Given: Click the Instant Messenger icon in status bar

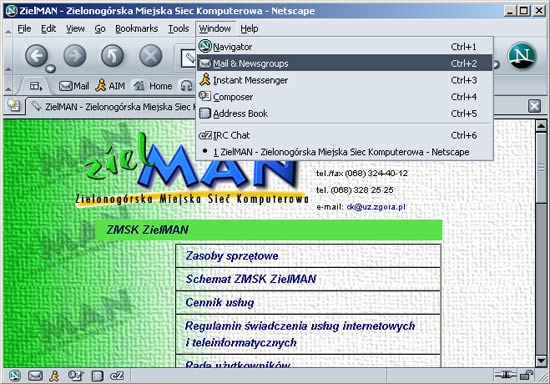Looking at the screenshot, I should tap(54, 376).
